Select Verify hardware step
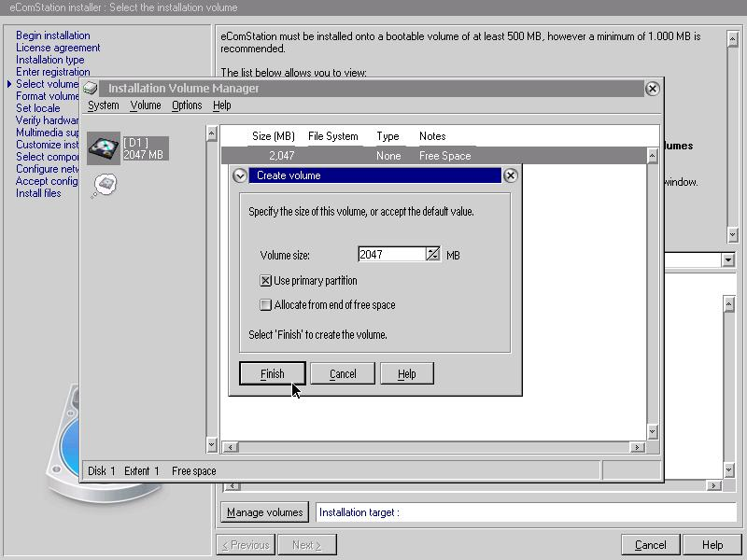 [x=48, y=120]
